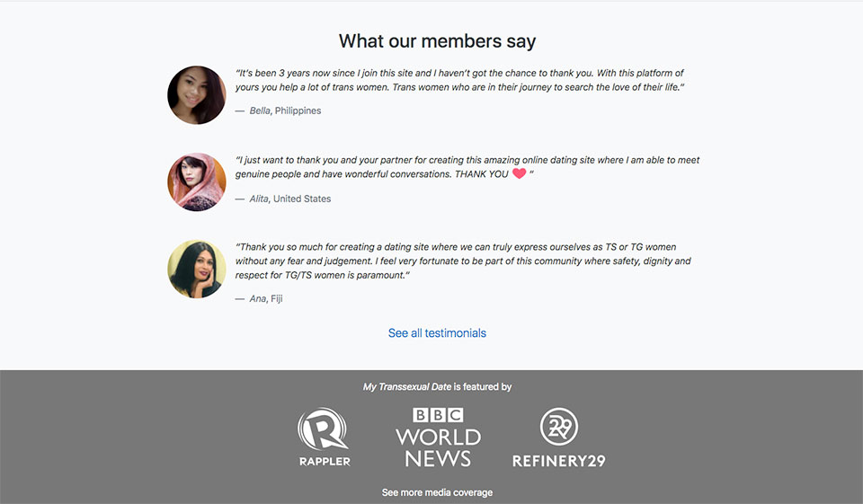863x504 pixels.
Task: Click the Rappler circular R logo icon
Action: (324, 429)
